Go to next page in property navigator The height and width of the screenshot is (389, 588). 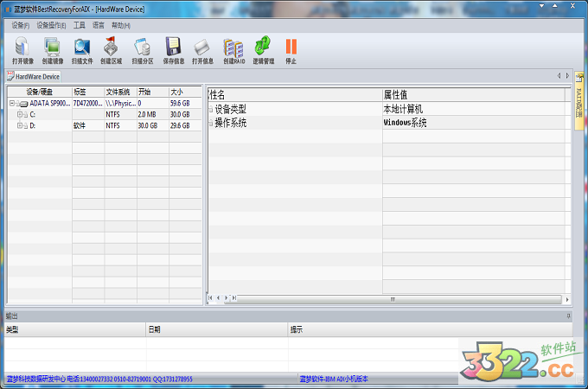click(227, 298)
